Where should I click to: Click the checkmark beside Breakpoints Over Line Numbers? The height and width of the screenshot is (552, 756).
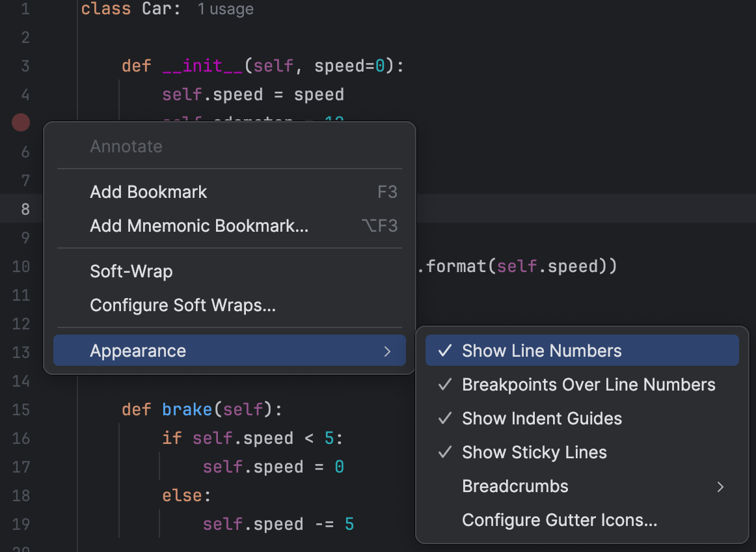click(444, 384)
